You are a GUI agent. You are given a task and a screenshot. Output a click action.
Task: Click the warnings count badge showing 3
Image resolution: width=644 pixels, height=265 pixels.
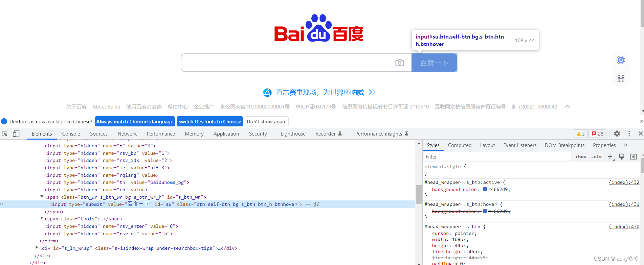(581, 134)
